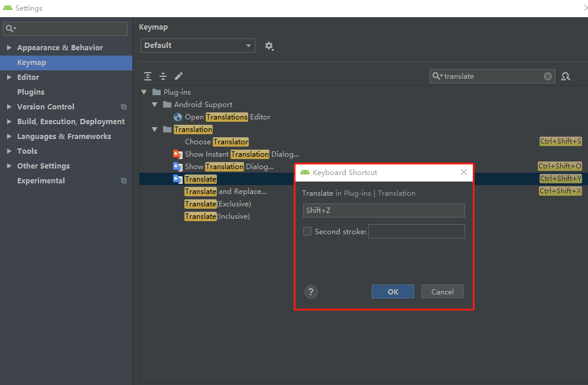Click the pencil edit shortcut icon
This screenshot has height=385, width=588.
pos(179,76)
